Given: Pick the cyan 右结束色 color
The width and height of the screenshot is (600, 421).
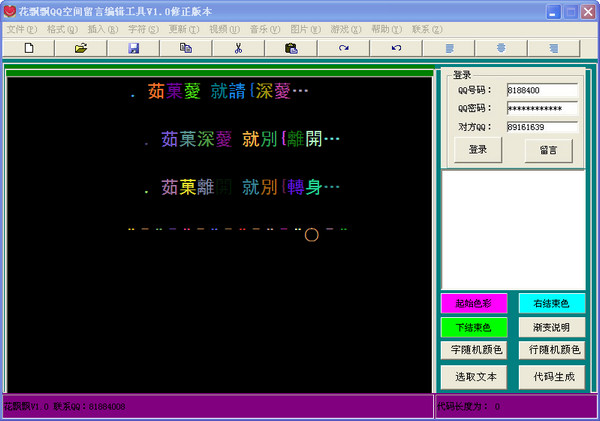Looking at the screenshot, I should click(x=552, y=304).
